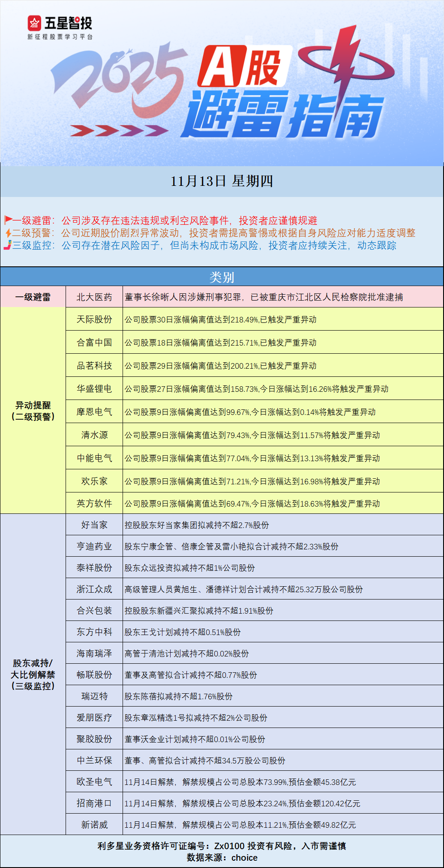Click stock name 海南瑞泽
The width and height of the screenshot is (444, 868).
[x=94, y=653]
